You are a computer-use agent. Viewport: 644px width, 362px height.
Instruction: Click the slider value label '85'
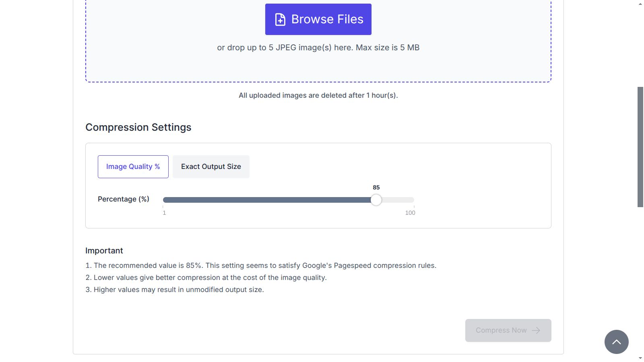[x=376, y=187]
